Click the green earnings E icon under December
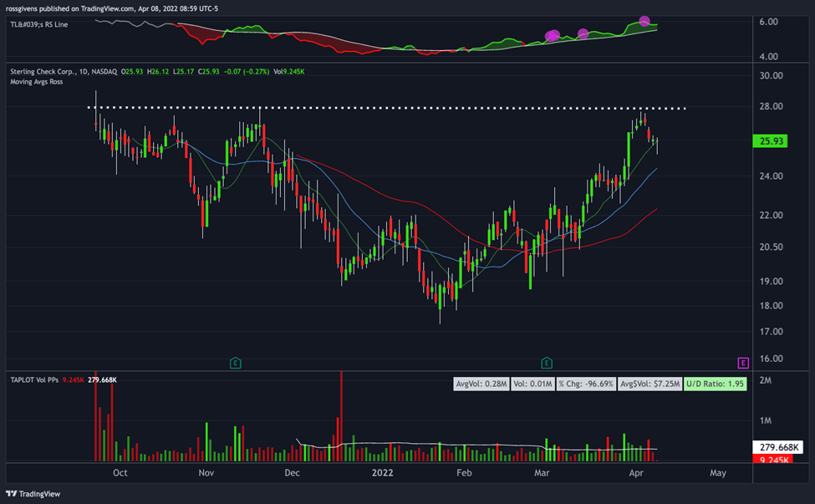Image resolution: width=815 pixels, height=504 pixels. pos(235,364)
